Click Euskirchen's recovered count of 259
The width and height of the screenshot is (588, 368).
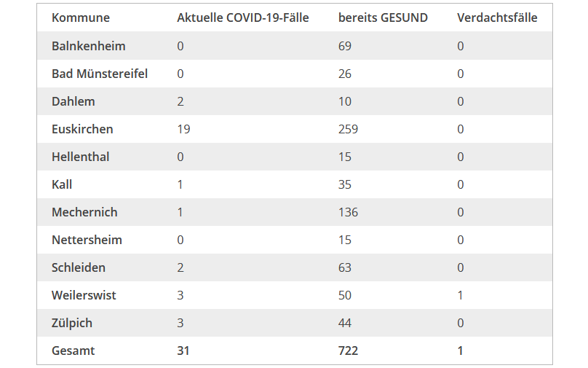(x=348, y=129)
